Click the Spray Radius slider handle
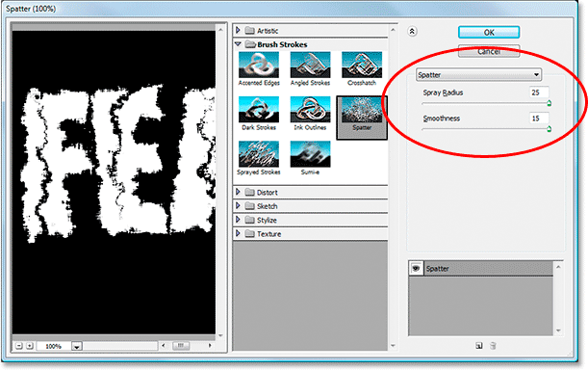 click(549, 103)
